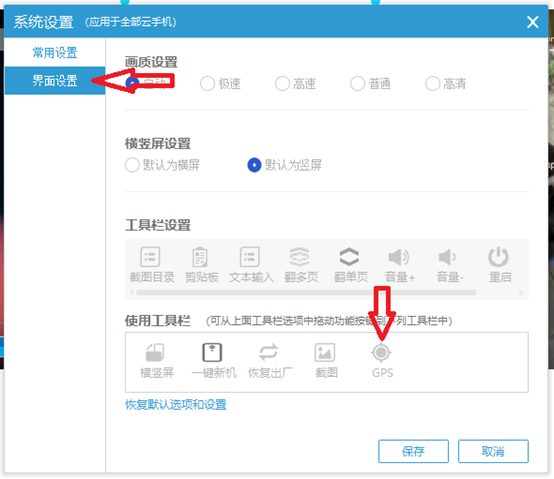Click the 文本输入 text input icon

pyautogui.click(x=250, y=257)
